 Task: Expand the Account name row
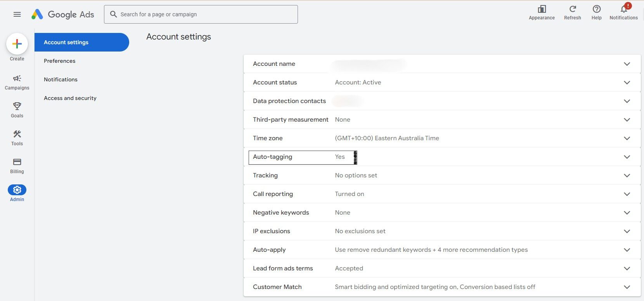627,64
